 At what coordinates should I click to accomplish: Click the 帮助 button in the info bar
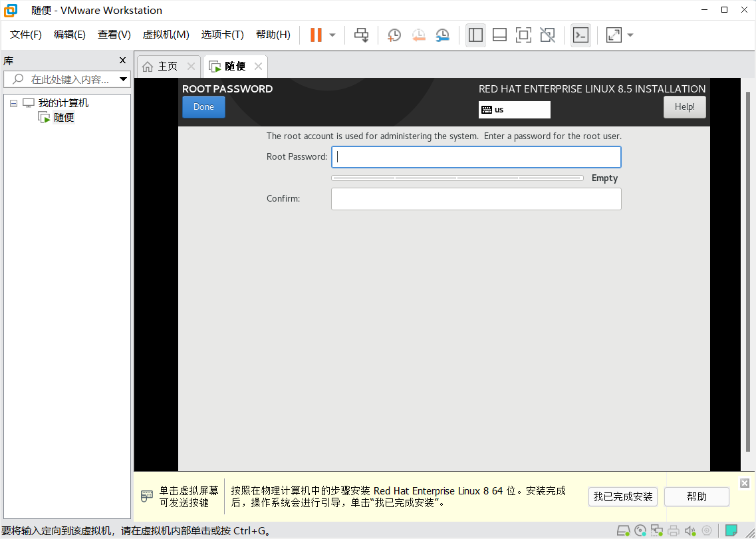(x=697, y=496)
